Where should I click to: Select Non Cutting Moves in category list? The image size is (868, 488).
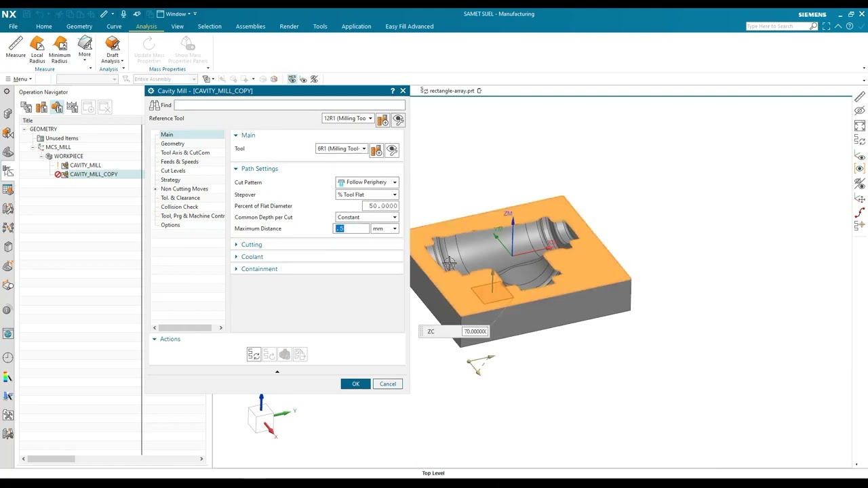(x=184, y=189)
